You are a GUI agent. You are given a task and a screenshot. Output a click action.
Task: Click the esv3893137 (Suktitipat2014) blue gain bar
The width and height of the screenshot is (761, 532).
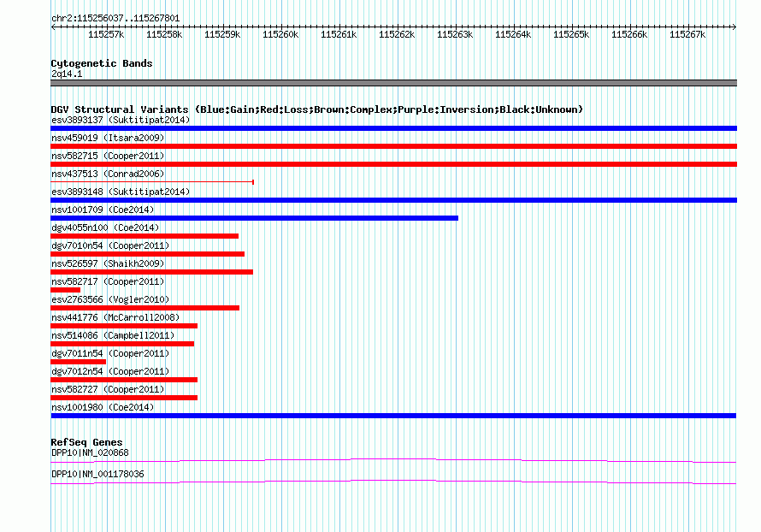(x=393, y=128)
